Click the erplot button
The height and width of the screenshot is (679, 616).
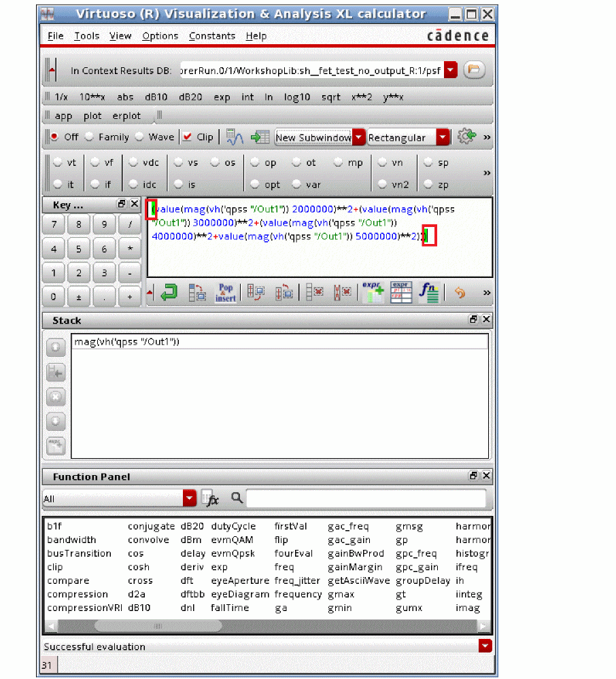pos(126,116)
